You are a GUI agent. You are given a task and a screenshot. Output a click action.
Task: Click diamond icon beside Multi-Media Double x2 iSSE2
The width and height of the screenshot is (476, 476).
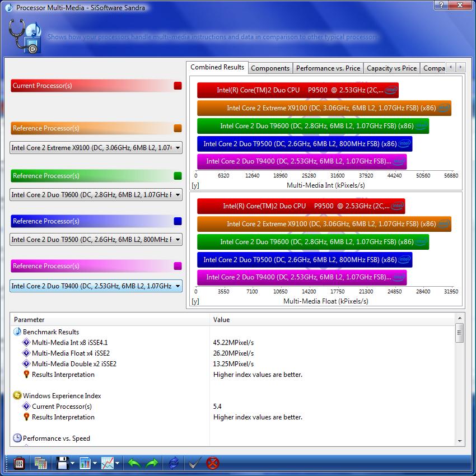tap(26, 363)
